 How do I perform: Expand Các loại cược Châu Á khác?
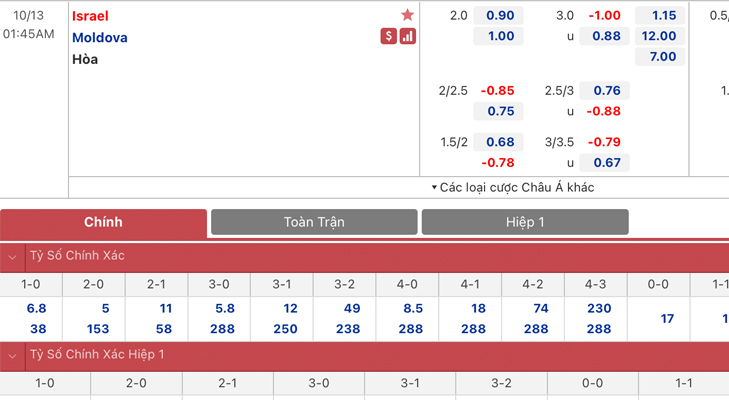click(x=511, y=187)
